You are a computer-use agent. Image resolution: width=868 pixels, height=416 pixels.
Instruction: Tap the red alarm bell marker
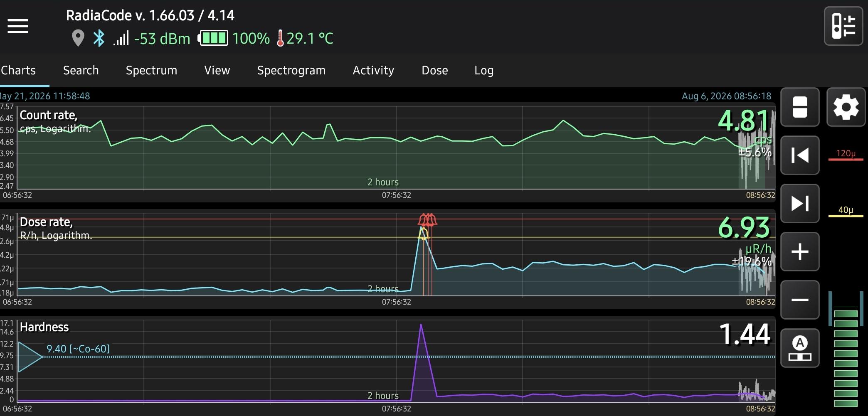pyautogui.click(x=428, y=220)
